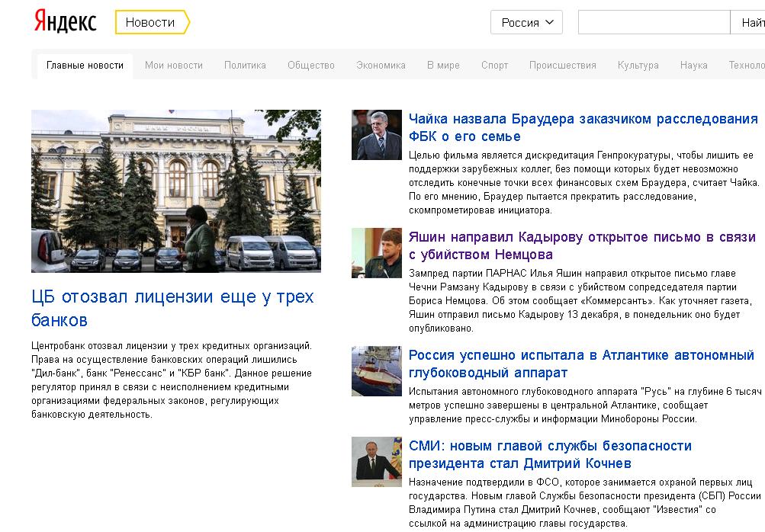Click the Яндекс logo
Viewport: 765px width, 532px height.
pos(65,22)
